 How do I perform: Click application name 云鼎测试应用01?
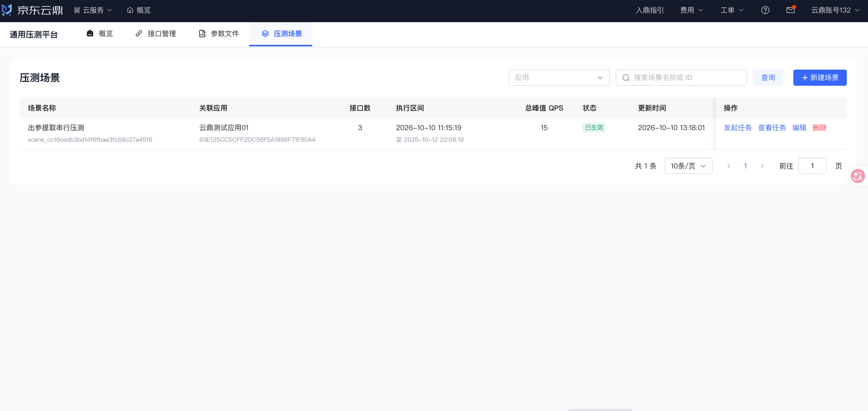[x=224, y=128]
